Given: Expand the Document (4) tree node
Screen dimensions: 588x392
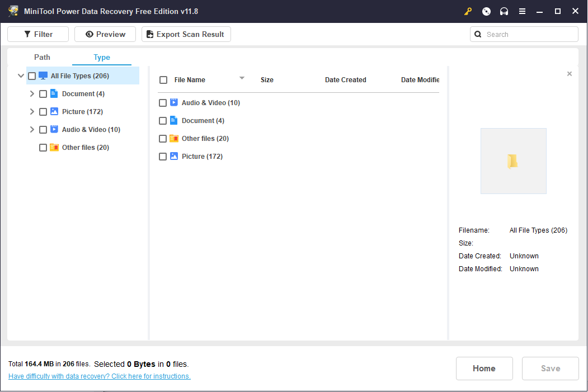Looking at the screenshot, I should [32, 94].
